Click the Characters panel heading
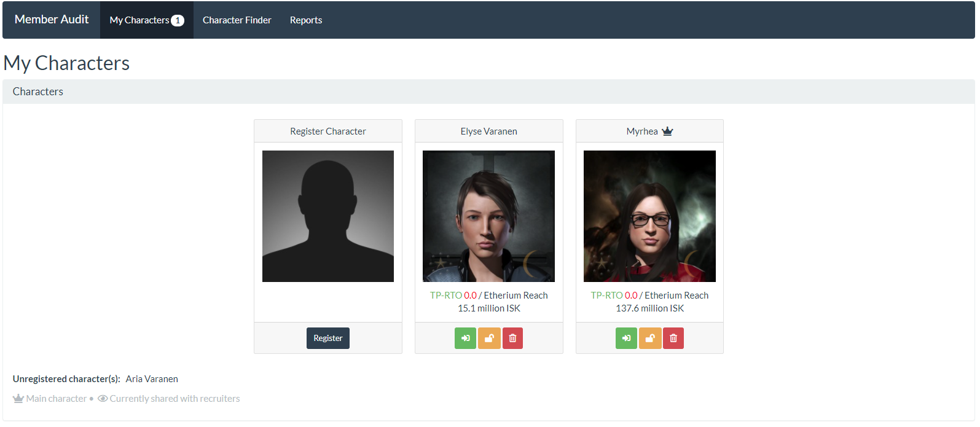Viewport: 980px width, 427px height. tap(38, 92)
